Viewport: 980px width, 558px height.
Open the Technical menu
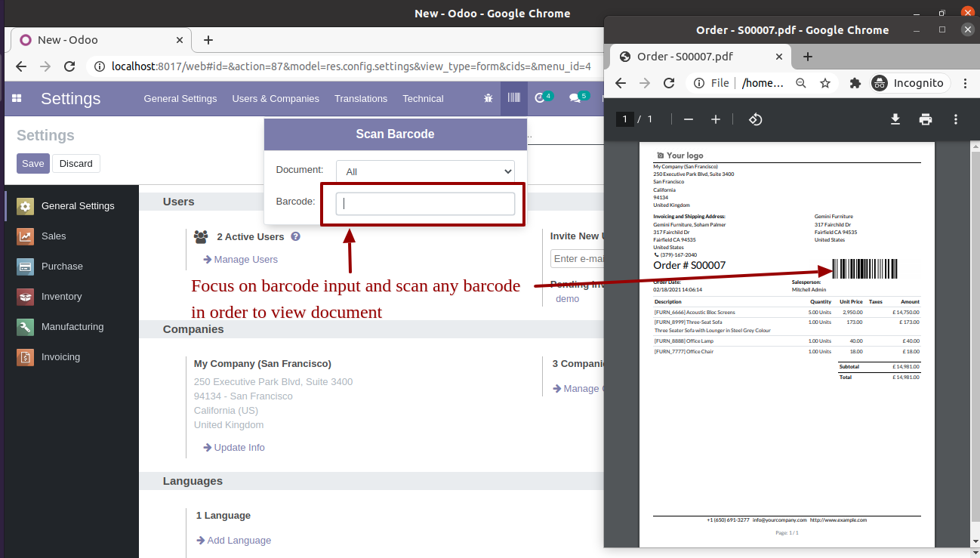click(x=423, y=99)
